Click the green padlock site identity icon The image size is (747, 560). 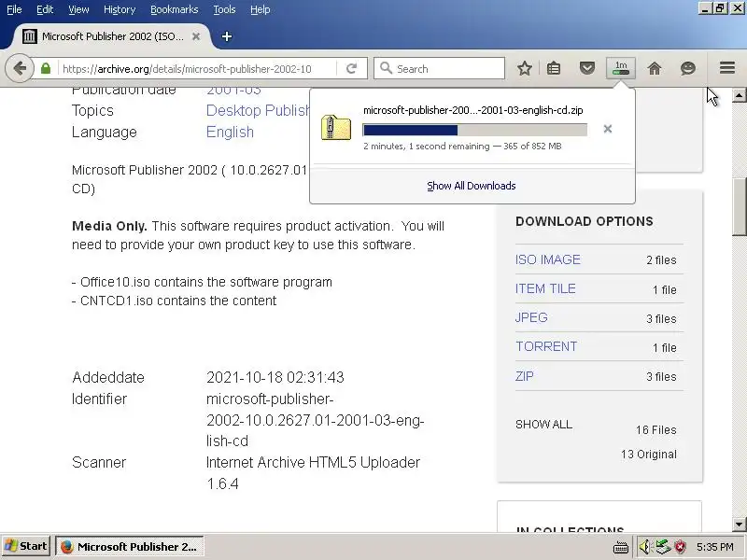(x=46, y=68)
